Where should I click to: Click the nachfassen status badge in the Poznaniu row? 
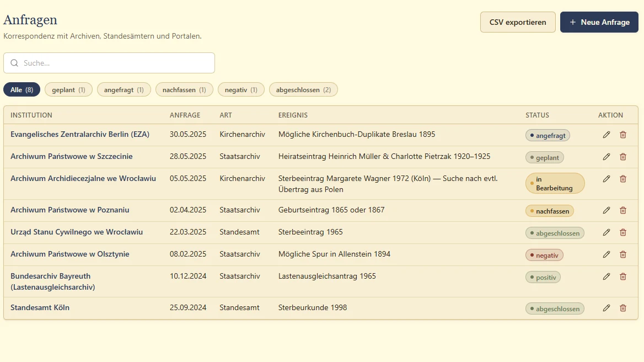pyautogui.click(x=550, y=211)
